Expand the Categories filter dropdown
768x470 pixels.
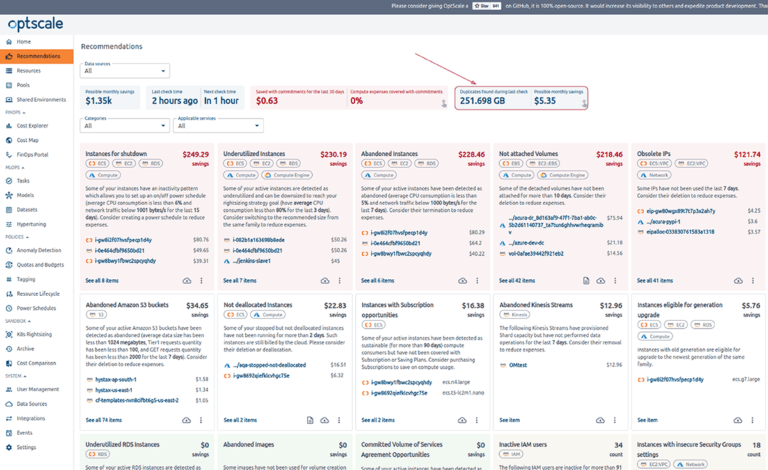pyautogui.click(x=125, y=126)
